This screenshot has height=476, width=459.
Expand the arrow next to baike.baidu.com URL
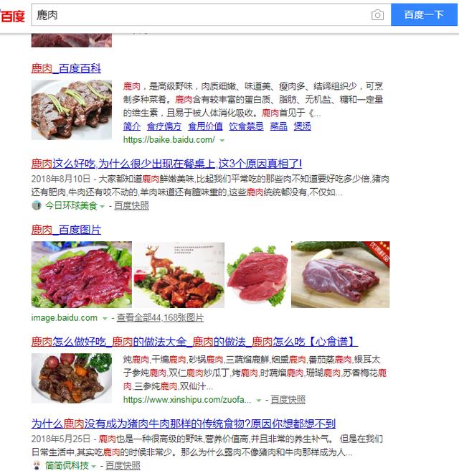click(x=222, y=140)
